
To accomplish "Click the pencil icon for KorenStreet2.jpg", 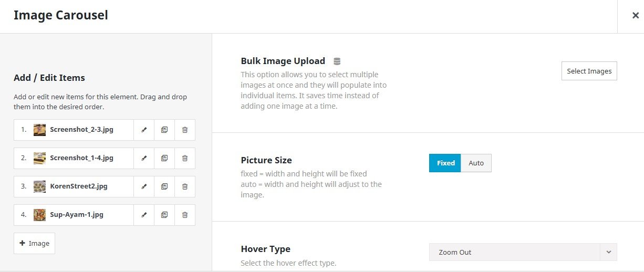I will (x=144, y=186).
